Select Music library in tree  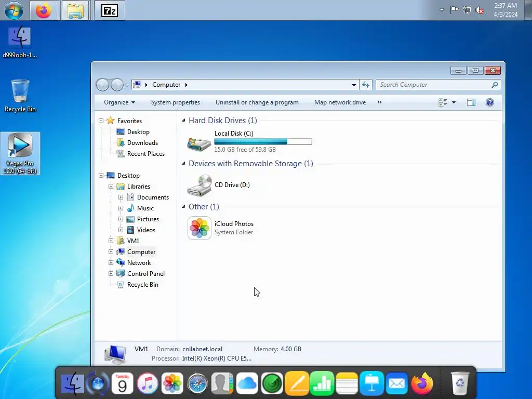[145, 208]
